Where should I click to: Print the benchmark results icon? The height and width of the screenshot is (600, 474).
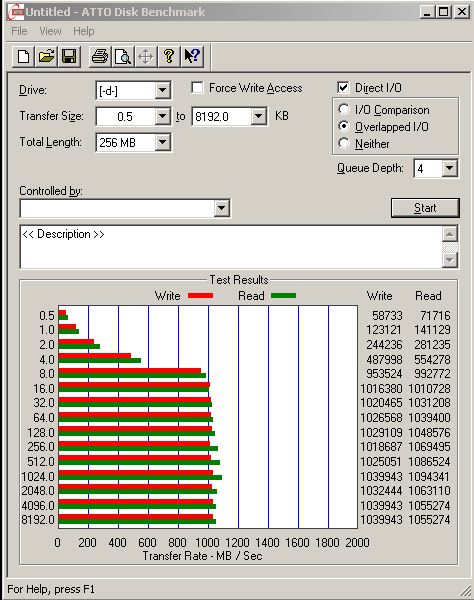coord(100,57)
